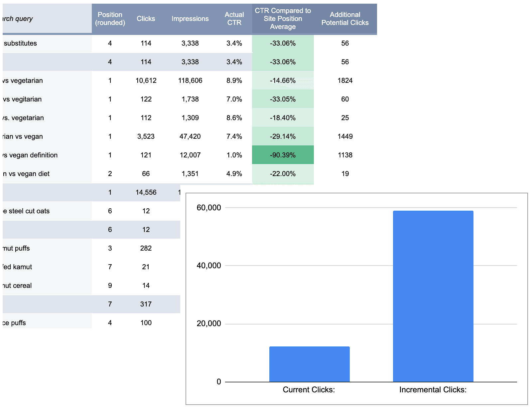Click the 118,606 impressions cell
532x407 pixels.
190,80
